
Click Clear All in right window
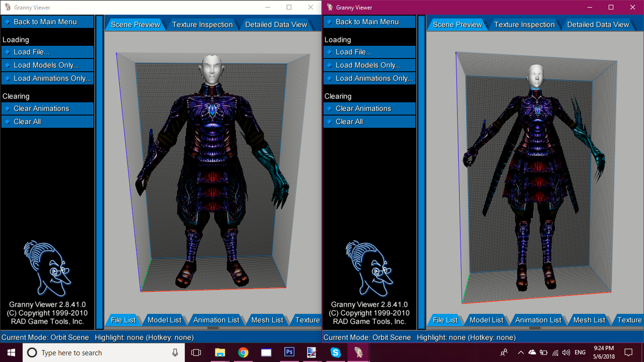tap(369, 121)
